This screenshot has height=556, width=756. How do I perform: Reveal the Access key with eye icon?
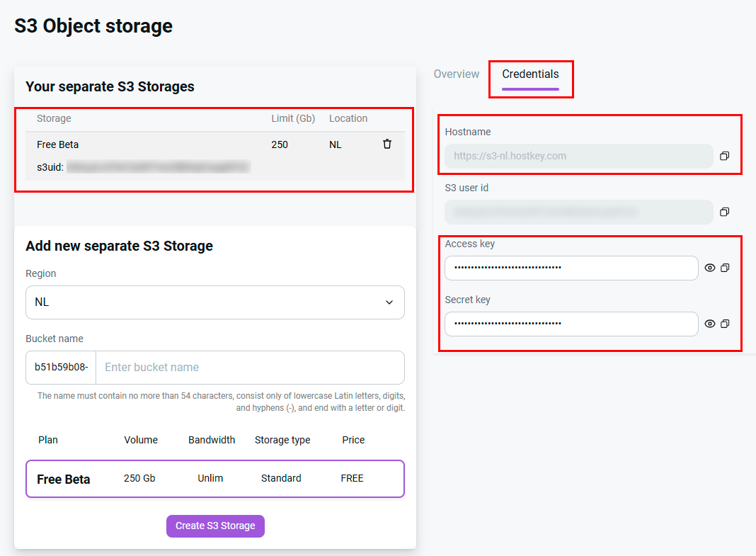pyautogui.click(x=710, y=268)
